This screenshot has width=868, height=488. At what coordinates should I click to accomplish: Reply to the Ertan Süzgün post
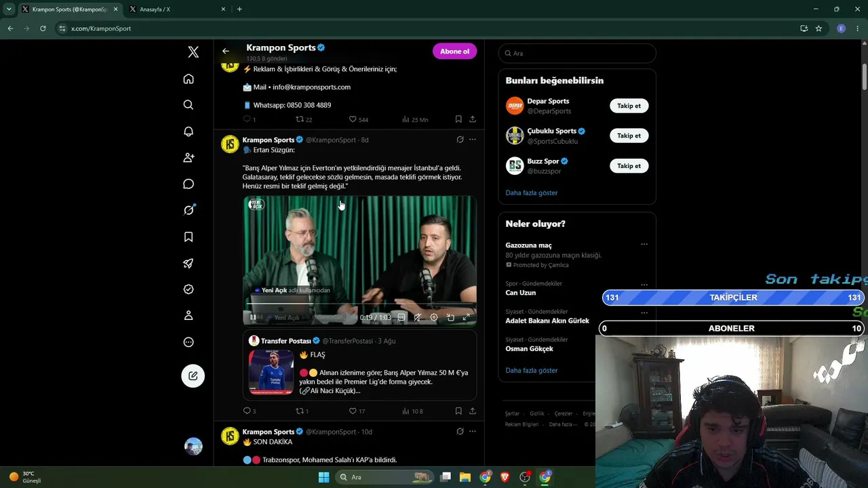point(247,411)
